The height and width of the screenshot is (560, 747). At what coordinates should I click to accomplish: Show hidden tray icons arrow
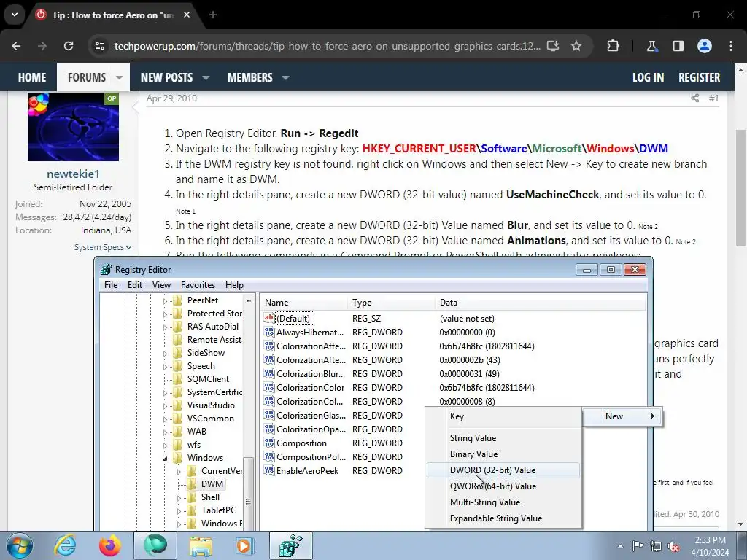point(620,546)
